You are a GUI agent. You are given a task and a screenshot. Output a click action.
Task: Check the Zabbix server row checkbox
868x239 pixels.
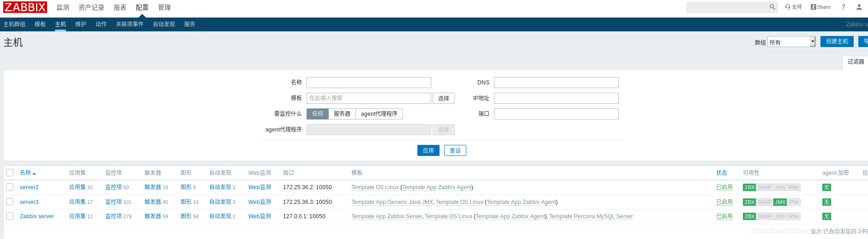point(10,216)
